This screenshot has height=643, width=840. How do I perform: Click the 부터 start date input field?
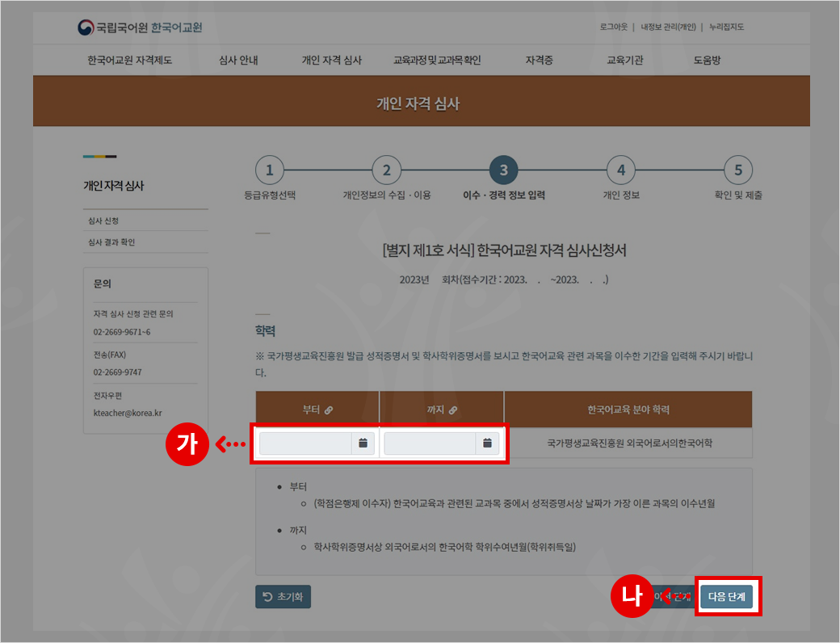point(305,443)
